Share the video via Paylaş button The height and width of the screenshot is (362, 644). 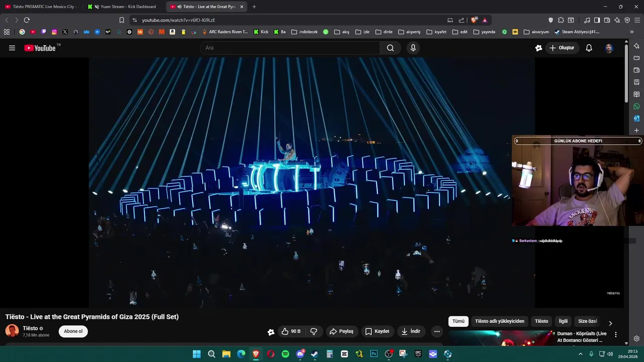[341, 331]
